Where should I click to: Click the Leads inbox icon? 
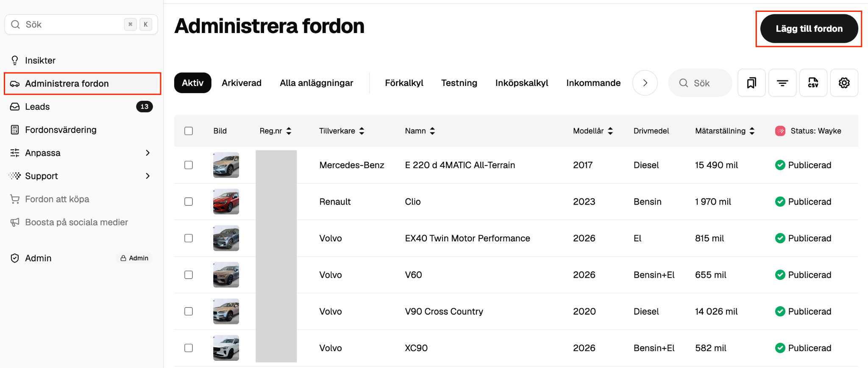pos(15,107)
